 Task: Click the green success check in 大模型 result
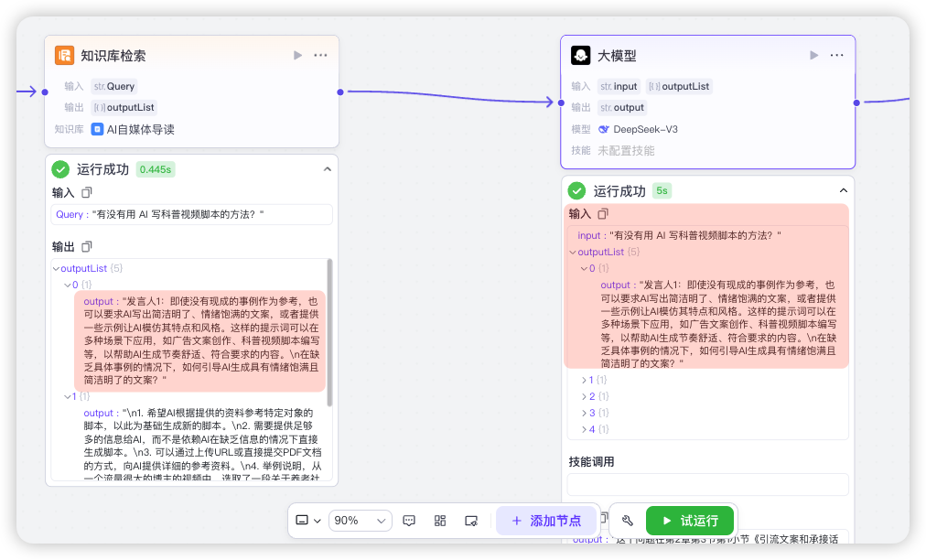pyautogui.click(x=576, y=191)
